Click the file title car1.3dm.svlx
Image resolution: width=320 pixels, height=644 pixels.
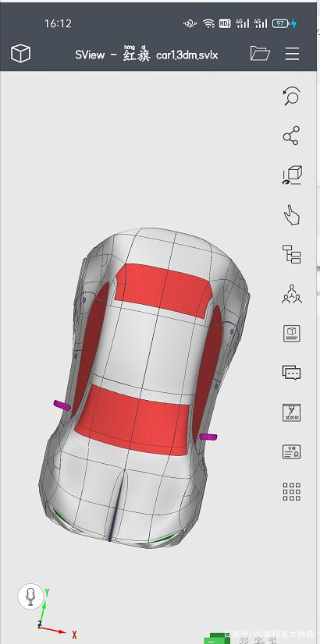(x=187, y=55)
